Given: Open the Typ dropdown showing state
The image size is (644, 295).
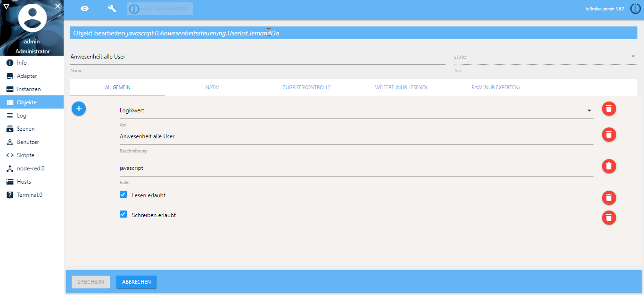Looking at the screenshot, I should click(x=545, y=57).
